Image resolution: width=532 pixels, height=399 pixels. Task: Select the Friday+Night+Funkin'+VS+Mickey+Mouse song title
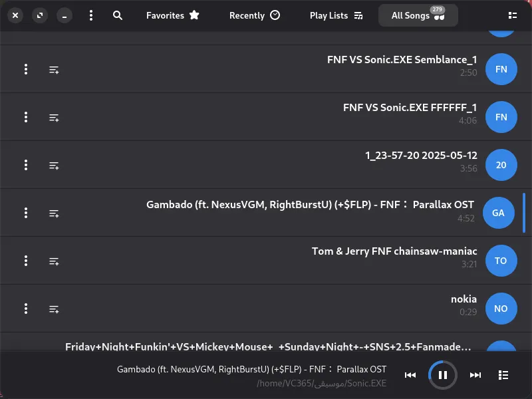[x=268, y=346]
